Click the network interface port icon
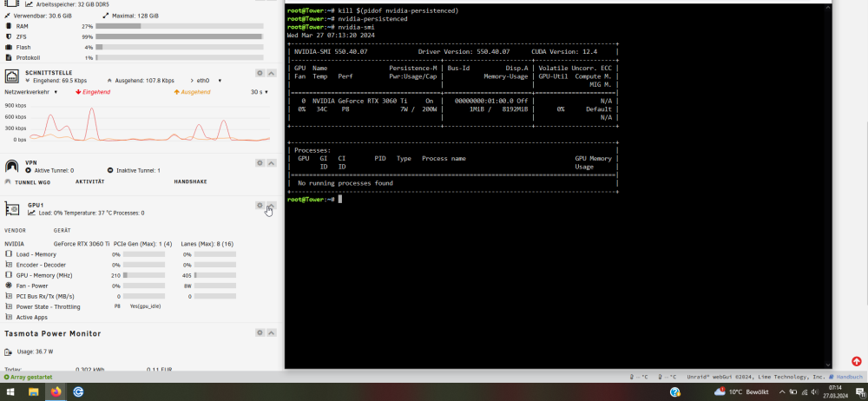The image size is (868, 401). click(12, 76)
